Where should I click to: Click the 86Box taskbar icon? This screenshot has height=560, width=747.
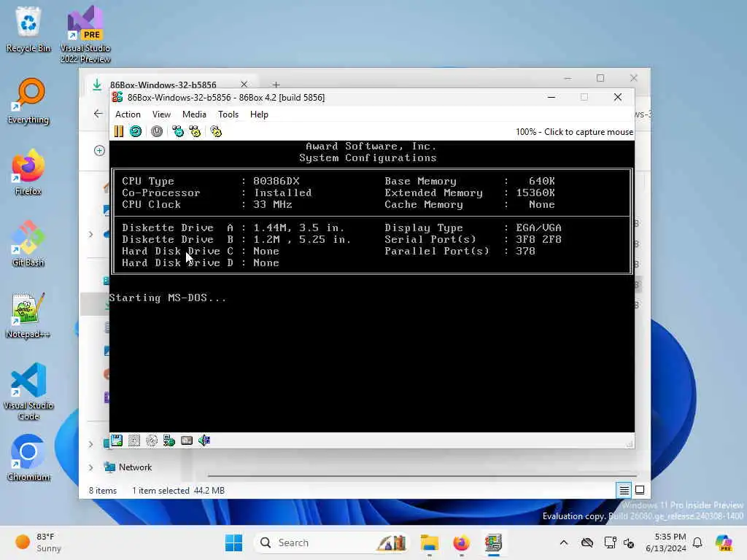pos(494,542)
